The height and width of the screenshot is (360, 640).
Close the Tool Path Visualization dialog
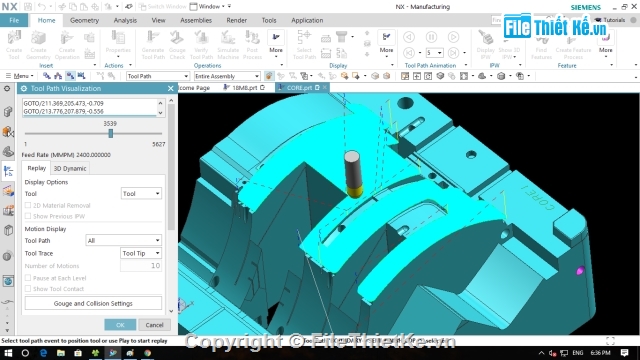[171, 88]
